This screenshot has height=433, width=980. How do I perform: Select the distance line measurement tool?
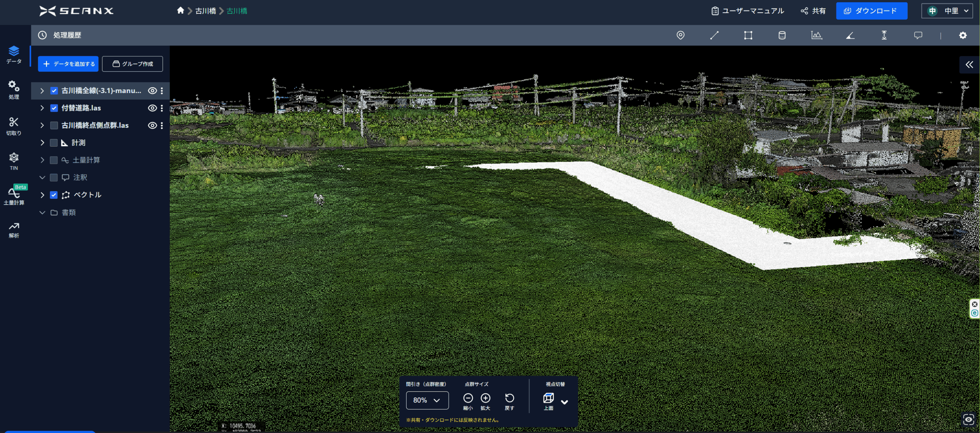point(714,35)
